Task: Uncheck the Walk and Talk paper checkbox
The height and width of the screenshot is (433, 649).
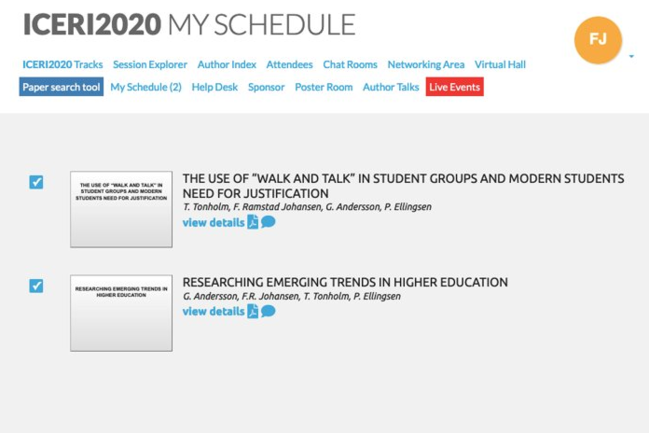Action: click(x=36, y=182)
